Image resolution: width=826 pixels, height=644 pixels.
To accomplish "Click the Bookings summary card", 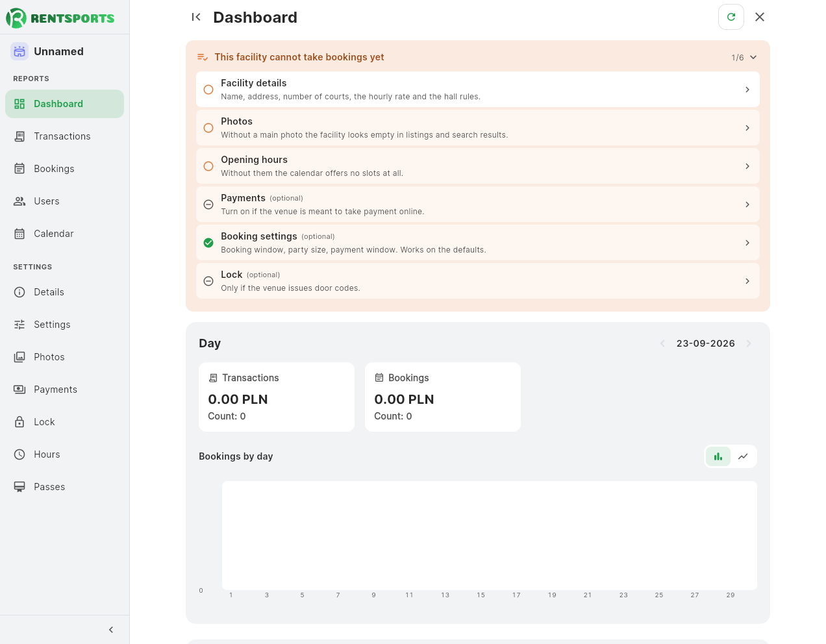I will tap(443, 397).
